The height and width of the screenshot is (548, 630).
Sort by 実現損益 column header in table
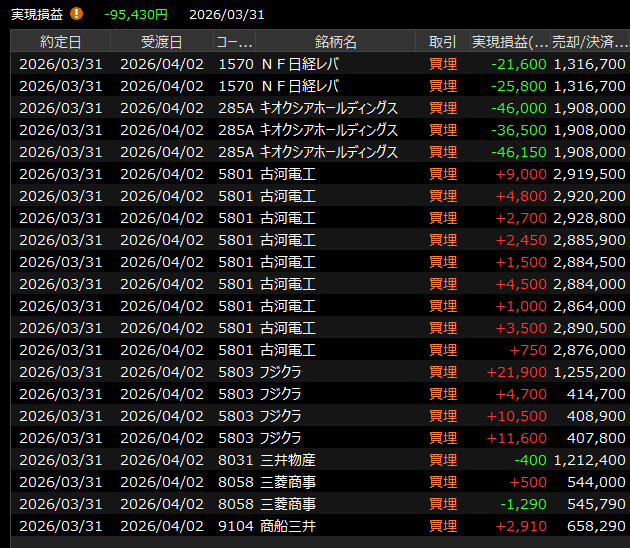coord(509,41)
